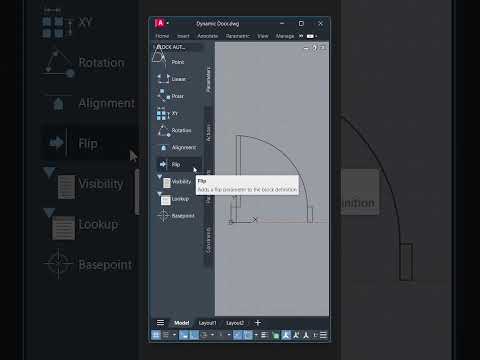
Task: Switch to the vertical Parameters palette tab
Action: [x=209, y=79]
